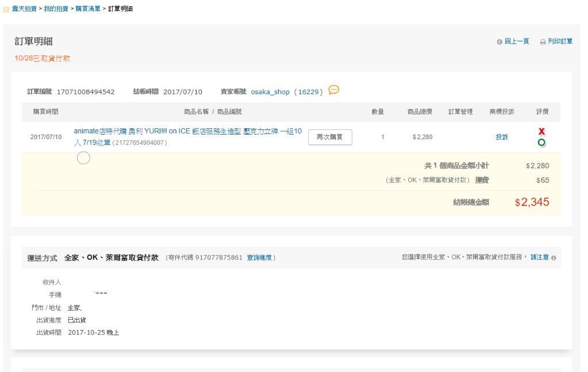Open seller osaka_shop profile link
The height and width of the screenshot is (372, 588).
point(270,92)
